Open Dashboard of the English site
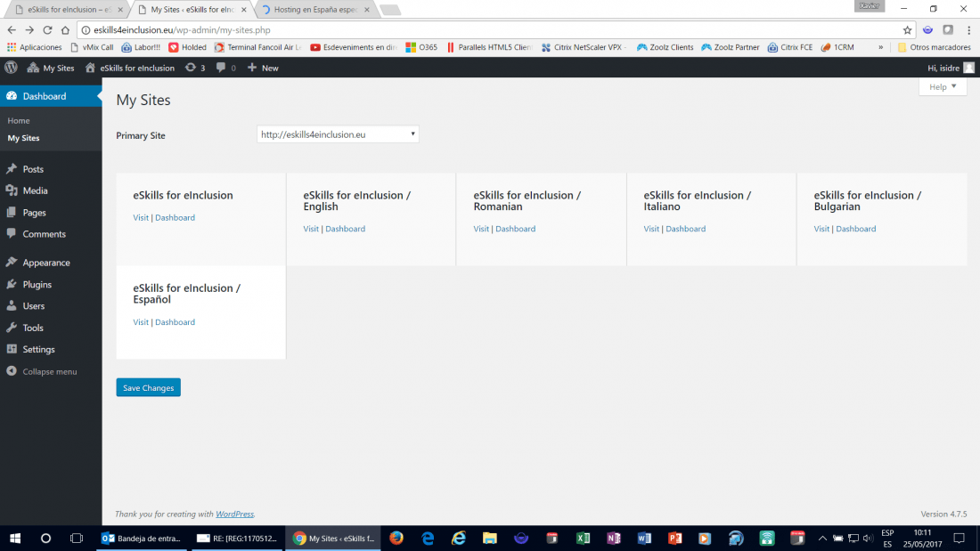980x551 pixels. coord(345,229)
